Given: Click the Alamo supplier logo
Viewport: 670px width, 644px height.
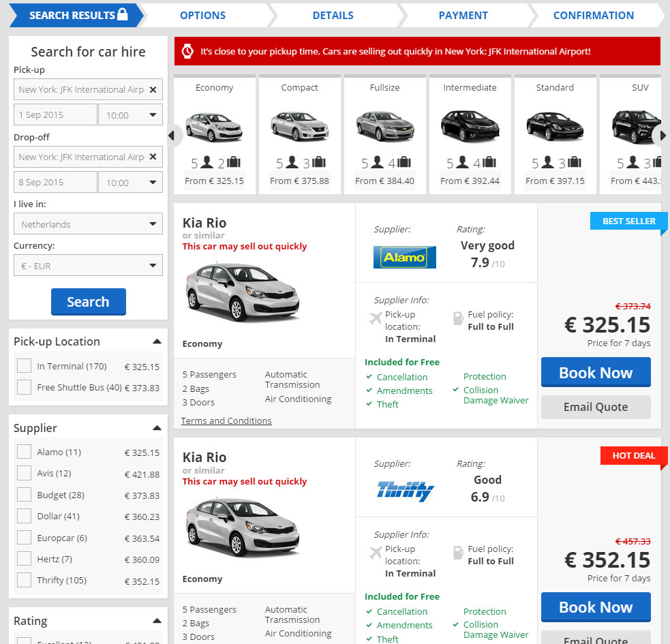Looking at the screenshot, I should tap(405, 257).
